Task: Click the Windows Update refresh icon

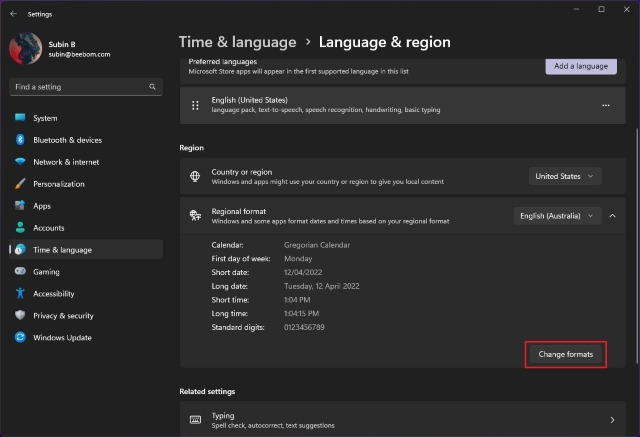Action: (x=20, y=337)
